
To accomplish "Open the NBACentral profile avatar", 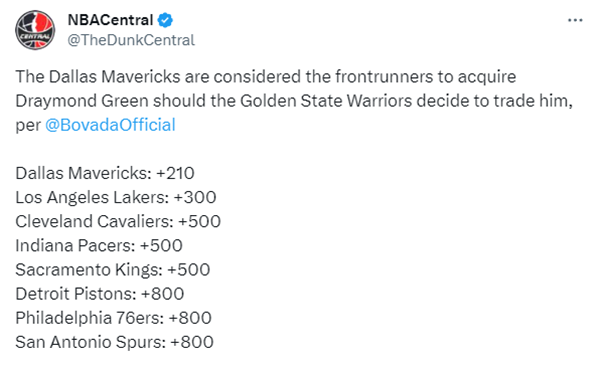I will coord(35,30).
